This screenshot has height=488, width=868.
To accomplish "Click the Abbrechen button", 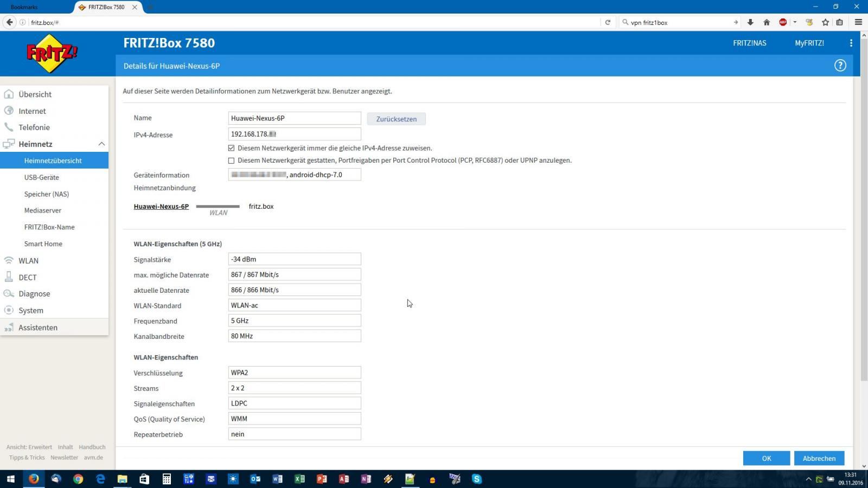I will (x=819, y=458).
